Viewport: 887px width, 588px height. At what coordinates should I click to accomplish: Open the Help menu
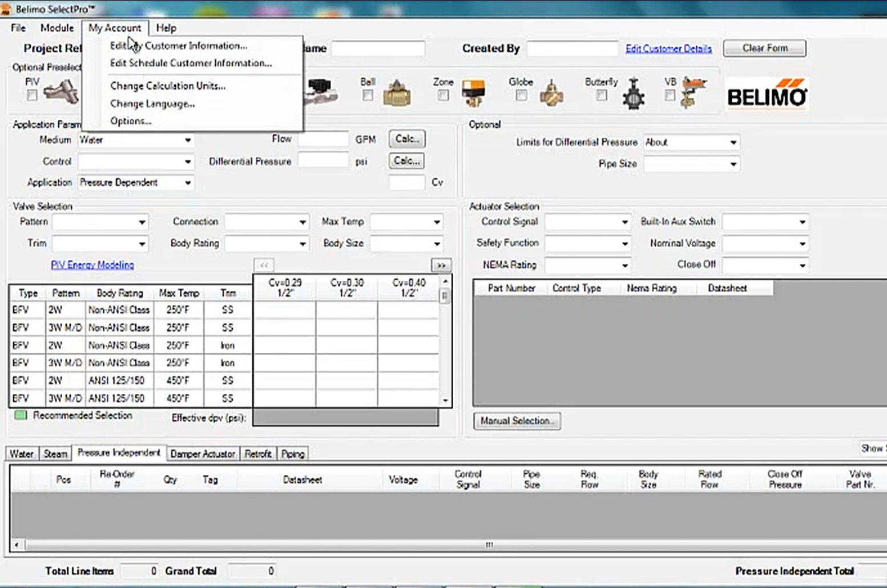(x=166, y=28)
